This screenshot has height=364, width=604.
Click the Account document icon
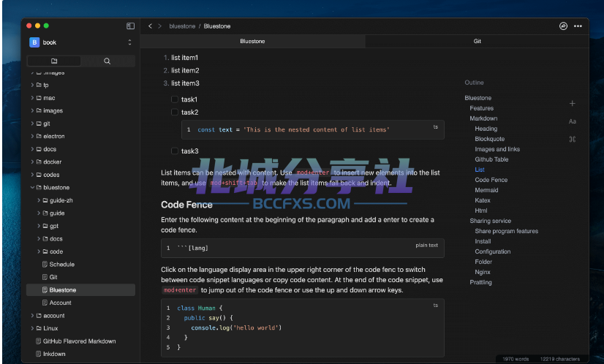point(45,303)
